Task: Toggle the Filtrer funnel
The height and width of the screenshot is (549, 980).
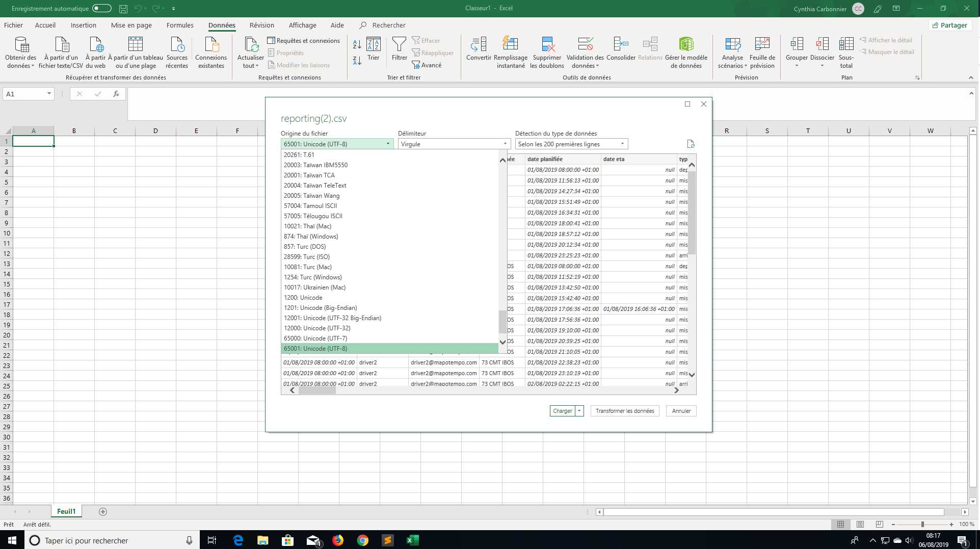Action: [400, 49]
